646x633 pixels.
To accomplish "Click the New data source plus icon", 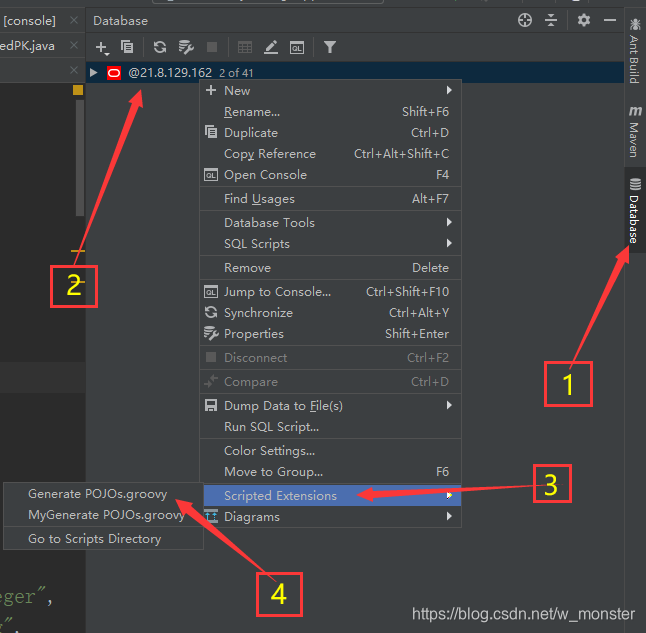I will click(102, 48).
